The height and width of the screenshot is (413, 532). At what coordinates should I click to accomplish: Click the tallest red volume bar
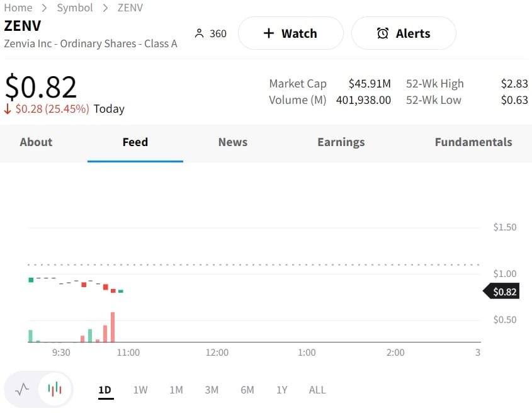pyautogui.click(x=113, y=327)
